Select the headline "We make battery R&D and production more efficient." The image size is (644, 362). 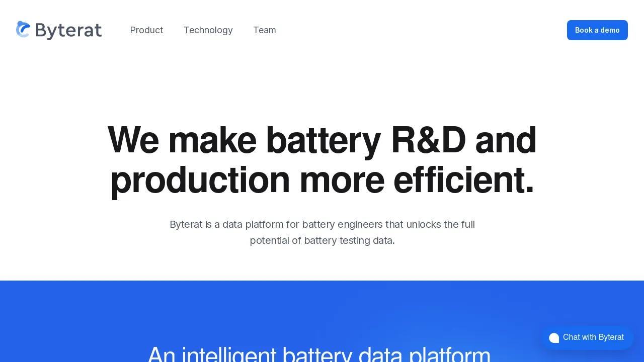[x=322, y=159]
